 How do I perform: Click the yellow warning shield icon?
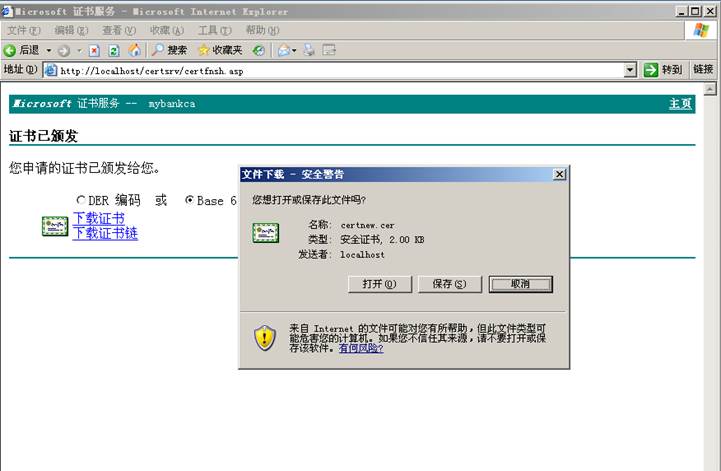tap(265, 338)
